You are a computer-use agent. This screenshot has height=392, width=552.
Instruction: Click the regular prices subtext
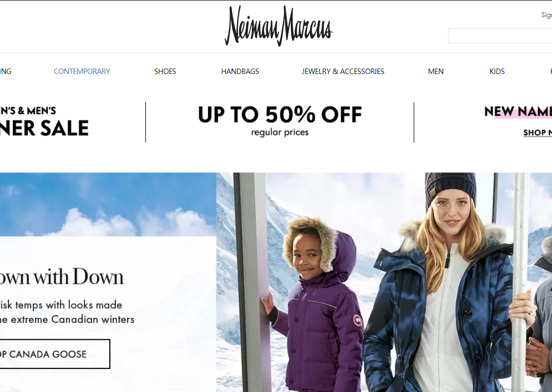(x=280, y=133)
